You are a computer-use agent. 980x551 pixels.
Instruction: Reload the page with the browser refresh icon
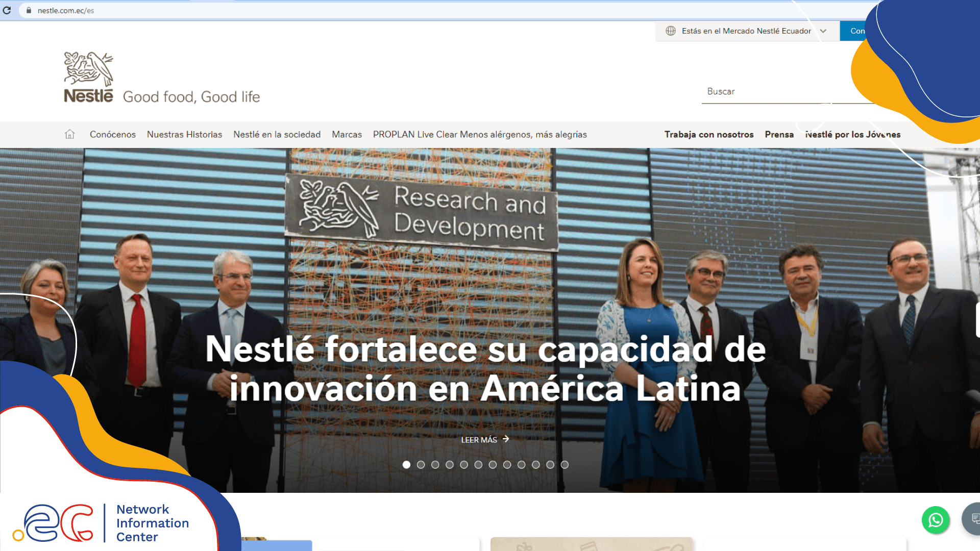click(7, 10)
